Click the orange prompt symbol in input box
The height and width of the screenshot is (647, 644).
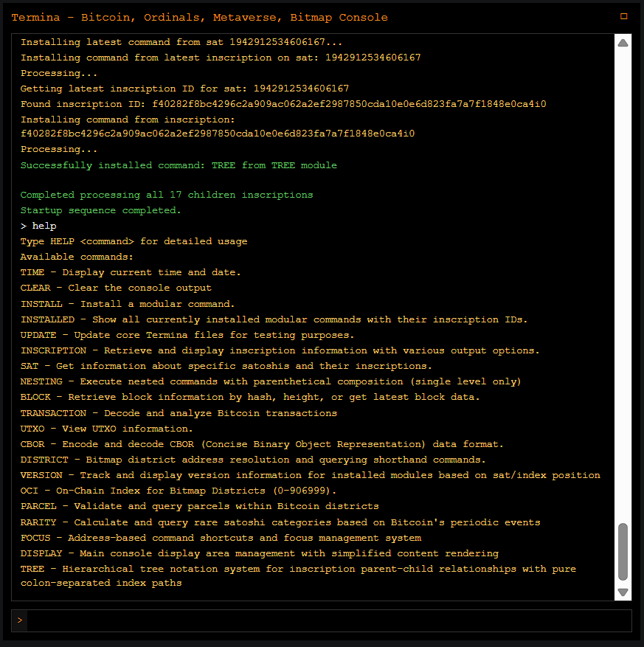click(x=19, y=620)
